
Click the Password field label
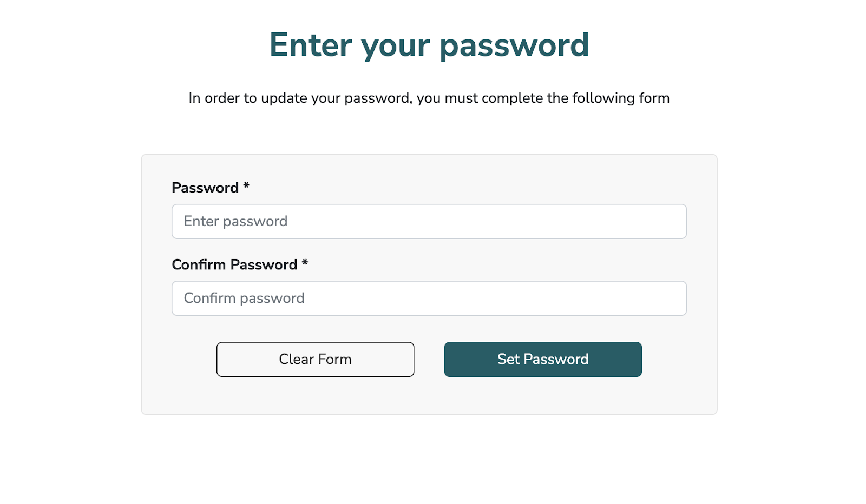click(x=206, y=188)
